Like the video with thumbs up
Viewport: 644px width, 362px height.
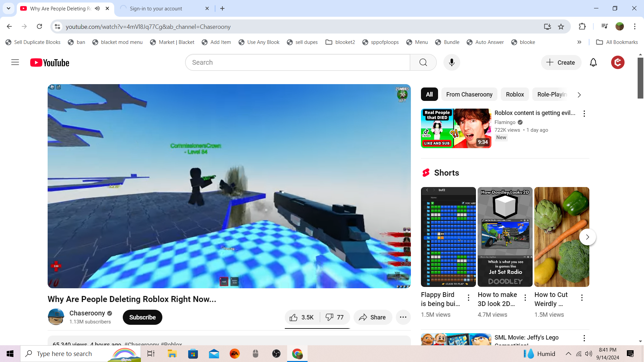coord(302,317)
